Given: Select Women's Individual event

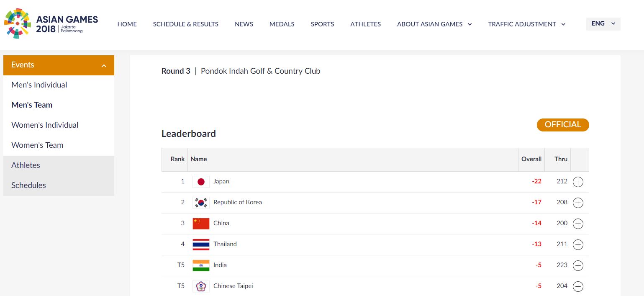Looking at the screenshot, I should click(45, 125).
